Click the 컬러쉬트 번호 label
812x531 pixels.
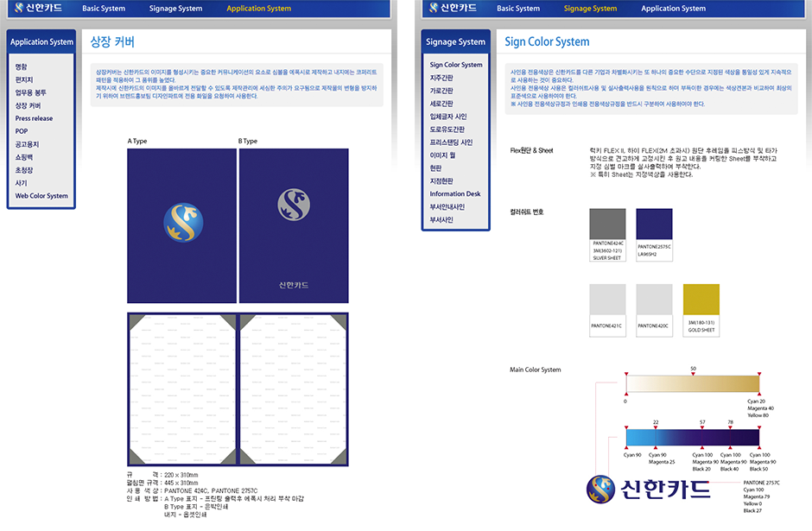tap(527, 212)
